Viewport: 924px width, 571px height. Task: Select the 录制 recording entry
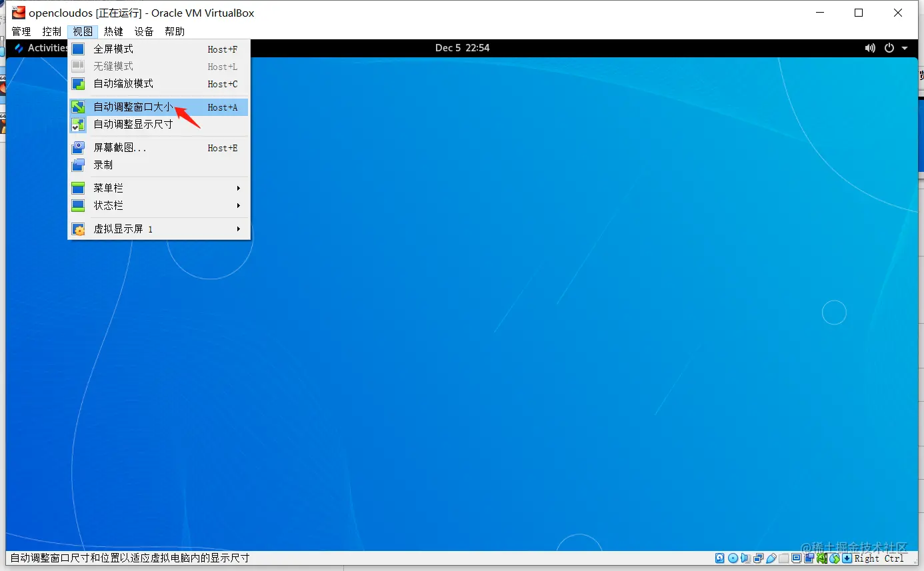(x=159, y=165)
